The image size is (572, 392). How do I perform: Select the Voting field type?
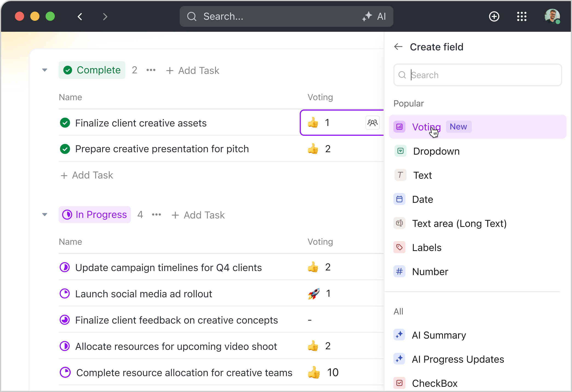[477, 127]
